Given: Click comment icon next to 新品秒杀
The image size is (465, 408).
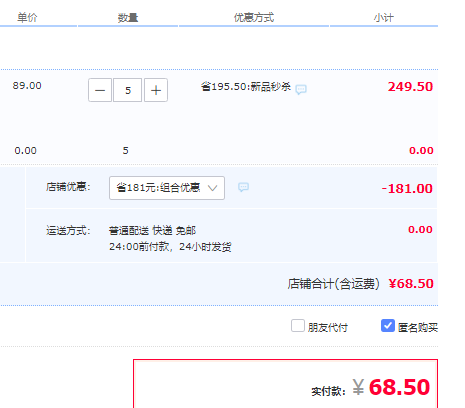Looking at the screenshot, I should tap(301, 89).
